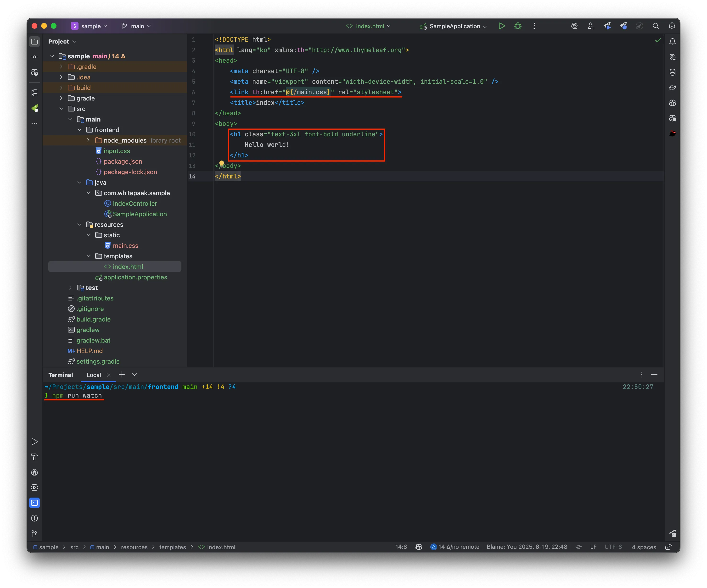Open the Search Everywhere magnifier
Image resolution: width=707 pixels, height=588 pixels.
pos(656,26)
